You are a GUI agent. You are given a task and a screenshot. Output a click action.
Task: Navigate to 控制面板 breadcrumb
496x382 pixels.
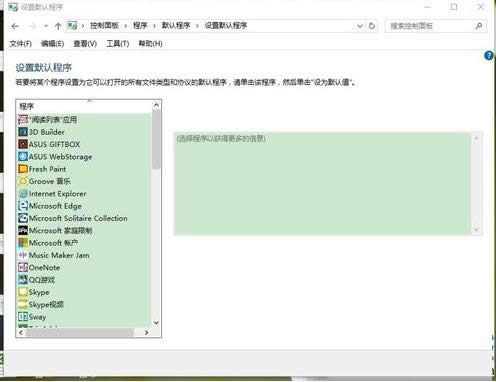(x=104, y=26)
